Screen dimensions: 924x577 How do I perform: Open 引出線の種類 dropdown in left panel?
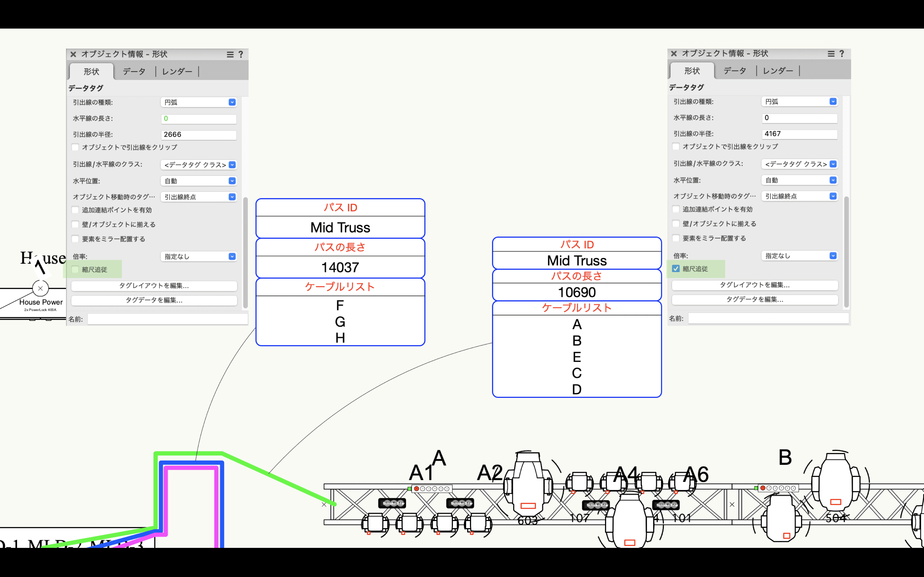coord(199,102)
